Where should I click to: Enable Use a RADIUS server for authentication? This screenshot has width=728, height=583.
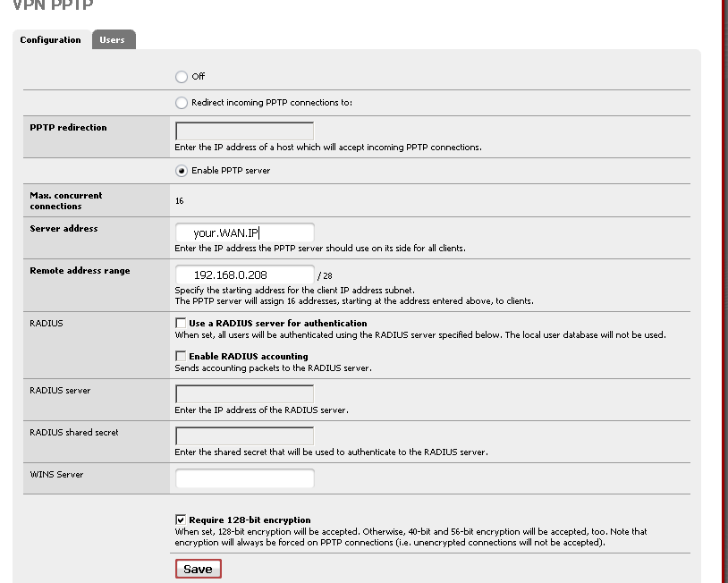[x=181, y=323]
